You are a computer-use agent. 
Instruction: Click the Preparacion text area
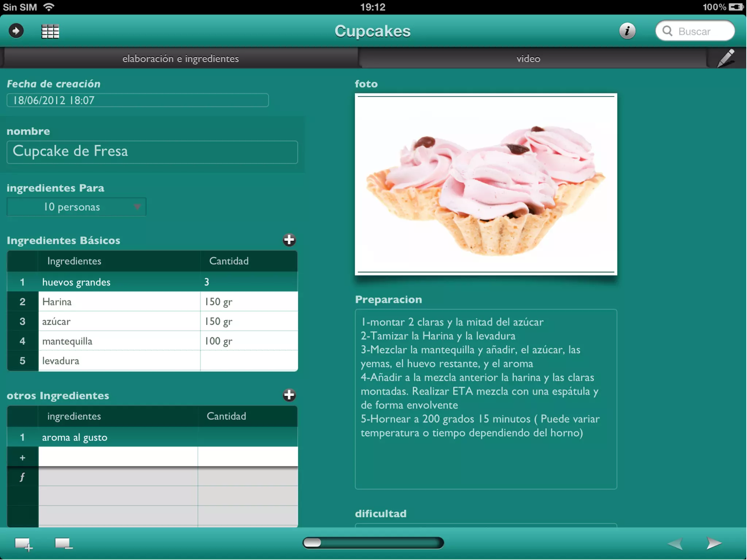tap(485, 399)
